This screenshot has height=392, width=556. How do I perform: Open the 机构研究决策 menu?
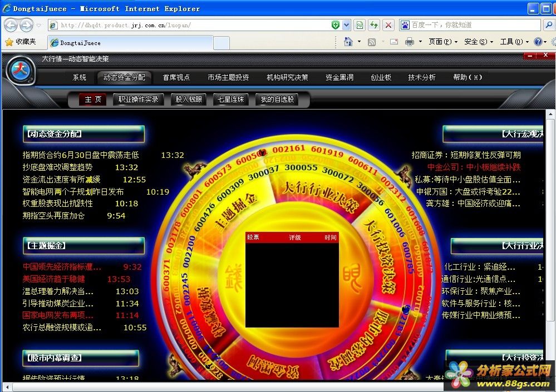pyautogui.click(x=287, y=77)
